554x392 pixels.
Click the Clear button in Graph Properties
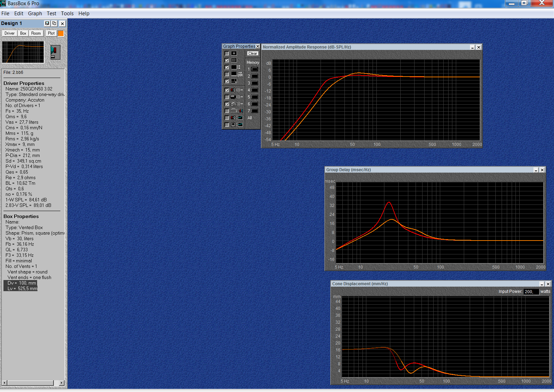point(253,53)
